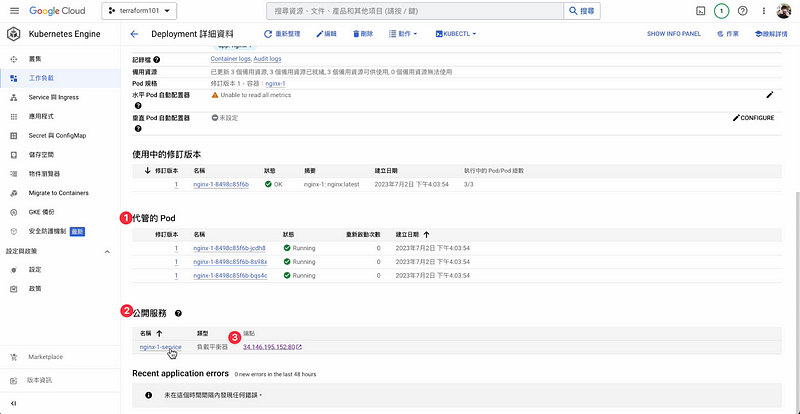Sort exposing services by name column
This screenshot has height=414, width=800.
tap(151, 333)
